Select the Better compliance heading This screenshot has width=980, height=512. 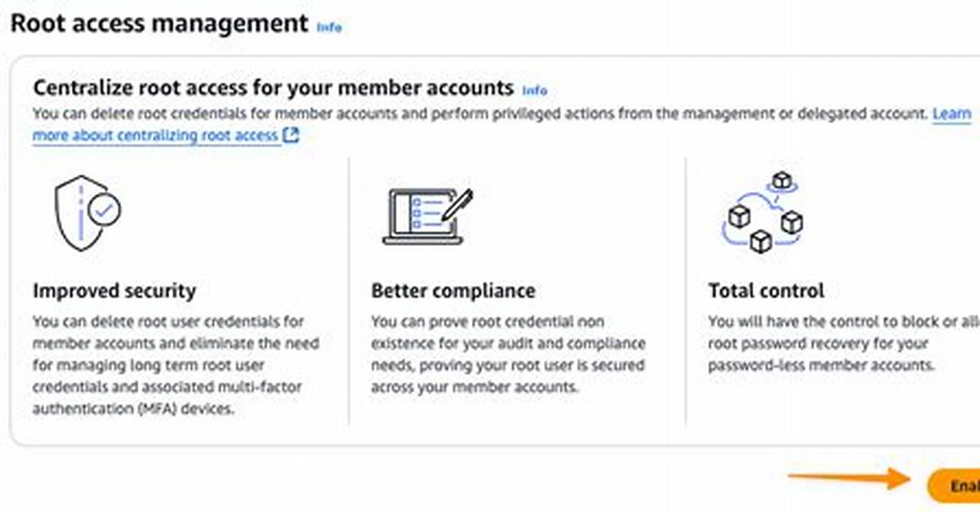coord(453,291)
